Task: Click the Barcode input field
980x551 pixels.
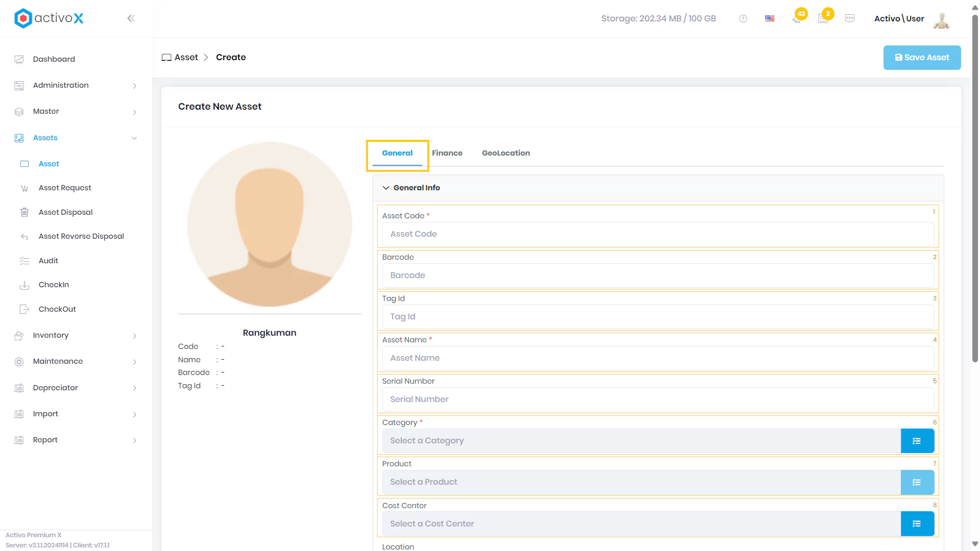Action: [x=658, y=275]
